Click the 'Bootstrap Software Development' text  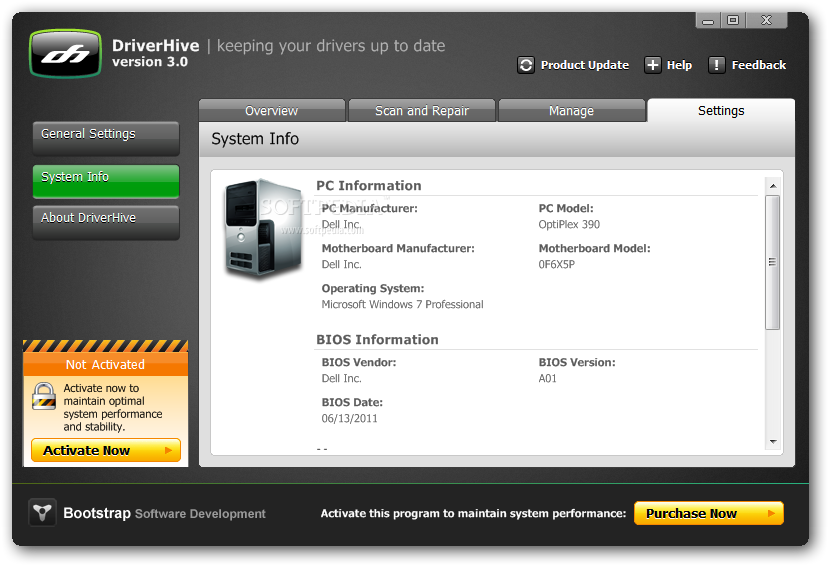164,513
